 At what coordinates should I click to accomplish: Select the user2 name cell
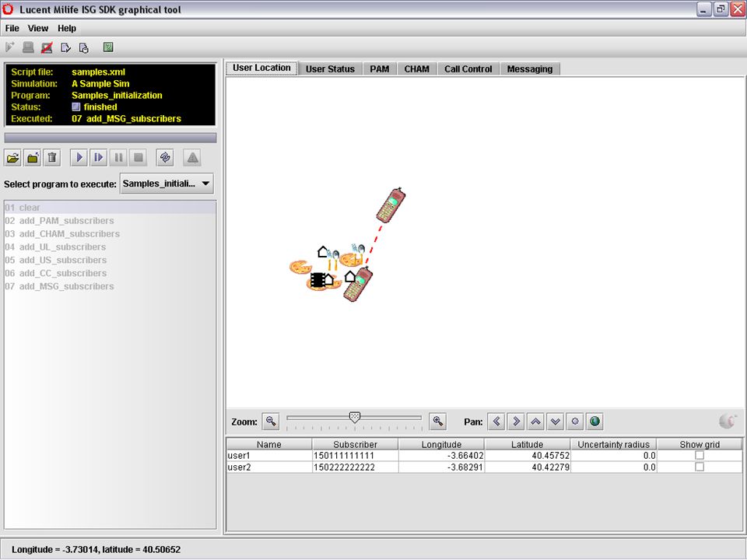point(269,467)
